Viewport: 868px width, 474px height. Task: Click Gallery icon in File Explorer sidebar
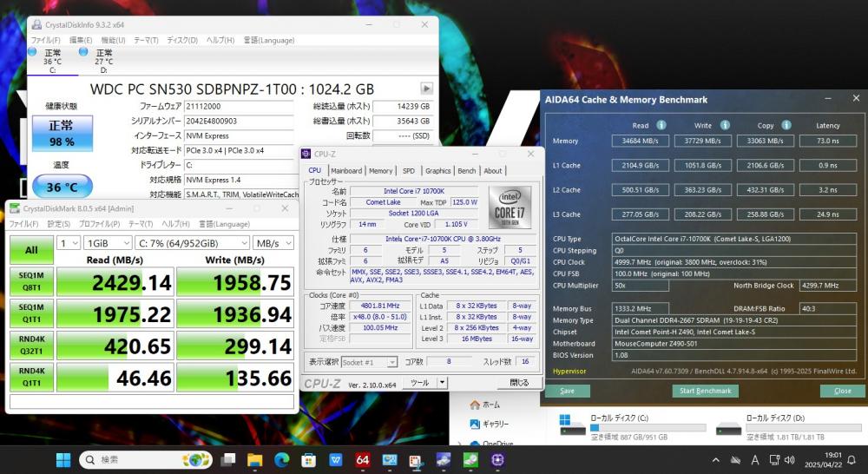pos(475,424)
